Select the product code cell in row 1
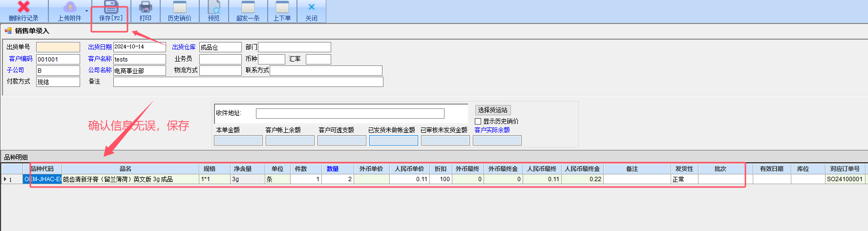Viewport: 868px width, 231px height. tap(42, 179)
